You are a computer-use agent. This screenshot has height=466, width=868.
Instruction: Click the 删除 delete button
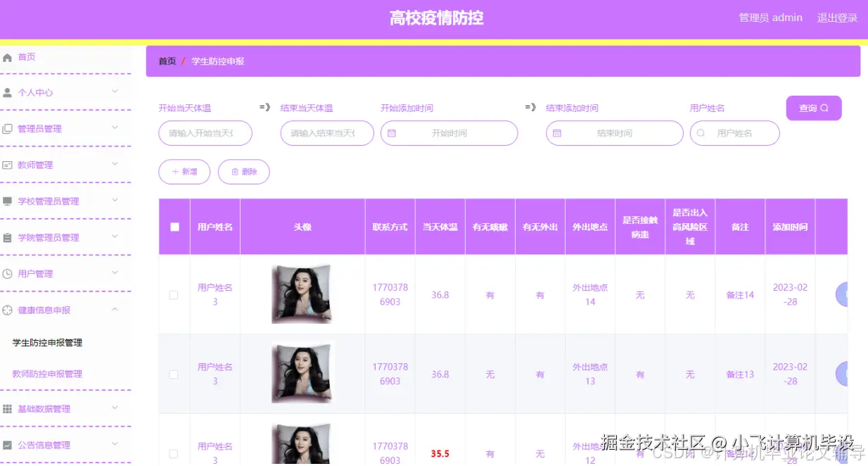[244, 172]
